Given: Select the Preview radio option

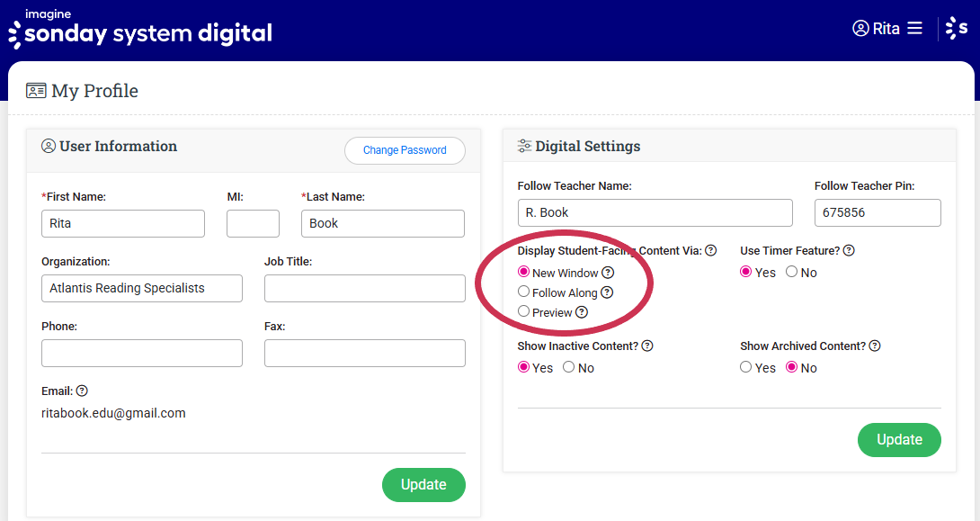Looking at the screenshot, I should [524, 311].
